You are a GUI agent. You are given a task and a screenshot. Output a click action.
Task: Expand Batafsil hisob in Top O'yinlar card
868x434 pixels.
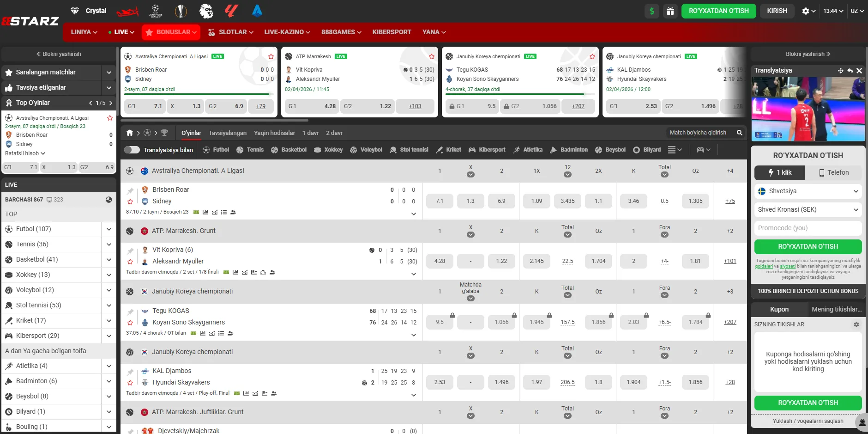click(25, 153)
